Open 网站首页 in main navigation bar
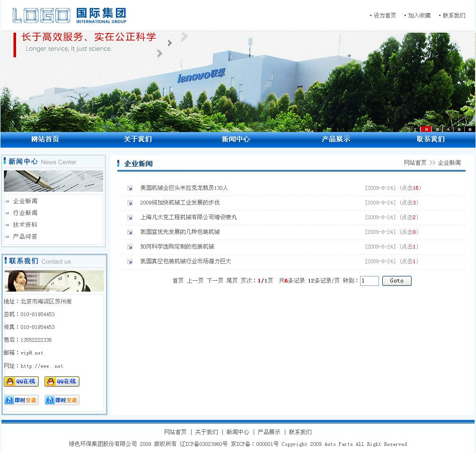Viewport: 476px width, 453px height. 45,139
